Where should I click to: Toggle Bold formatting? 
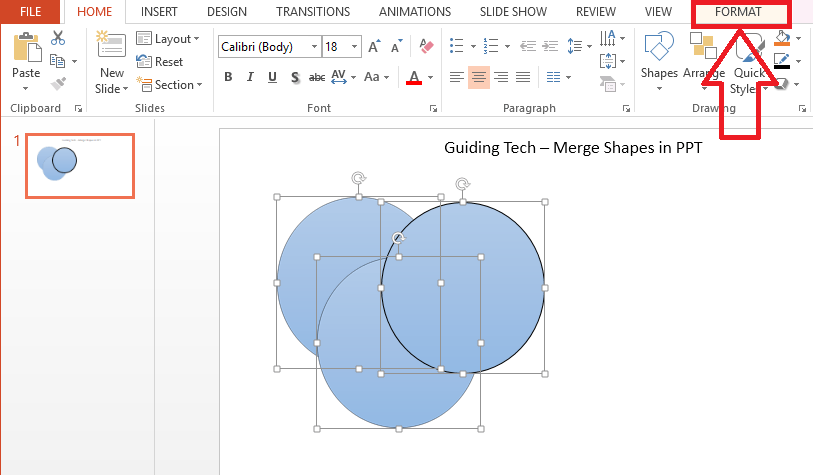click(228, 77)
